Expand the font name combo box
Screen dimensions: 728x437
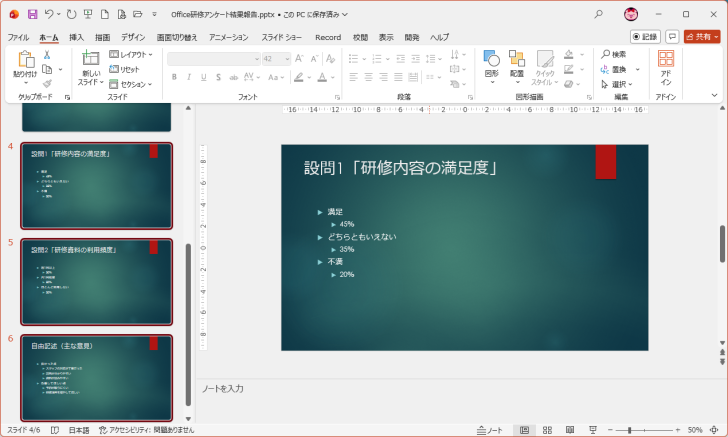pos(257,59)
